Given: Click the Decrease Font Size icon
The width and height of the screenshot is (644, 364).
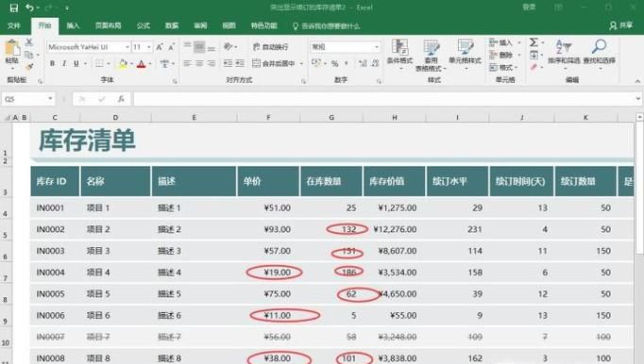Looking at the screenshot, I should [171, 47].
